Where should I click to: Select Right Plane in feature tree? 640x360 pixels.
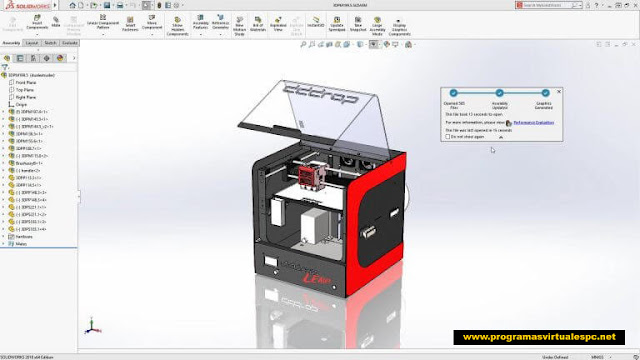click(x=26, y=97)
